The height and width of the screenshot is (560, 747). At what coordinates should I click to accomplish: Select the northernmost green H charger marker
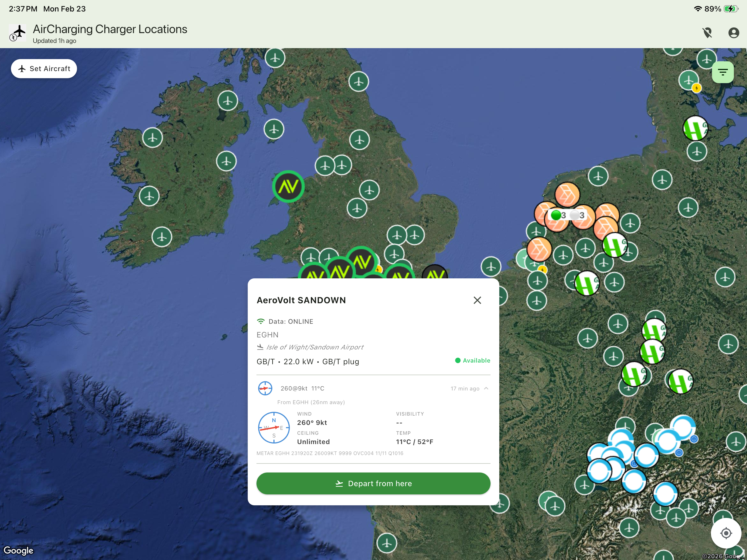pos(695,128)
